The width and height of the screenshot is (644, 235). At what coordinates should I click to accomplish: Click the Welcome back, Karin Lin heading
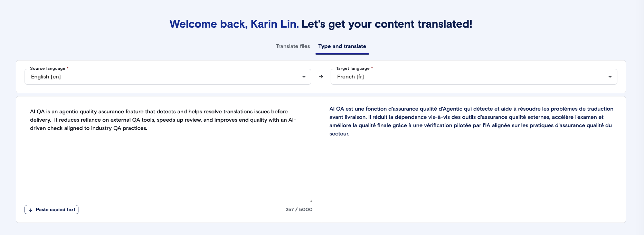(234, 24)
